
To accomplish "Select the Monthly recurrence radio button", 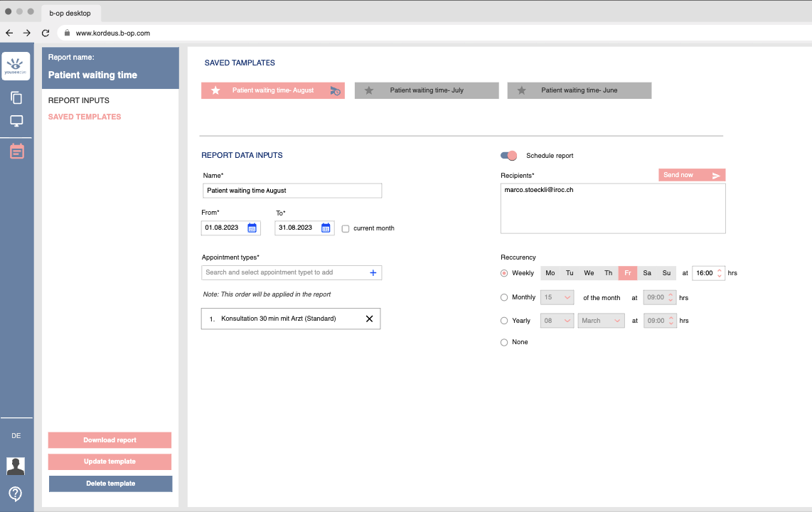I will pyautogui.click(x=504, y=297).
